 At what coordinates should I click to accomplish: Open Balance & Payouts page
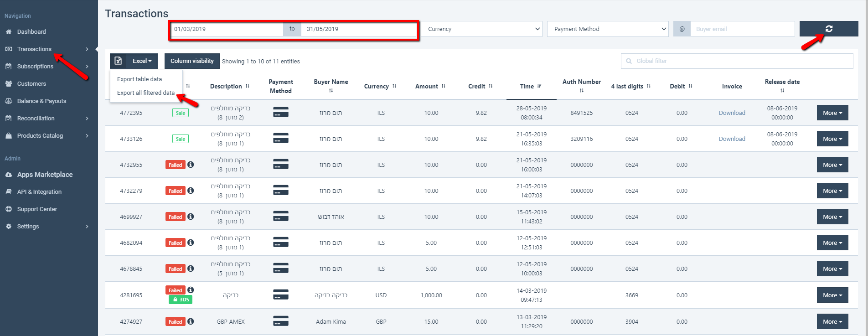click(x=41, y=101)
